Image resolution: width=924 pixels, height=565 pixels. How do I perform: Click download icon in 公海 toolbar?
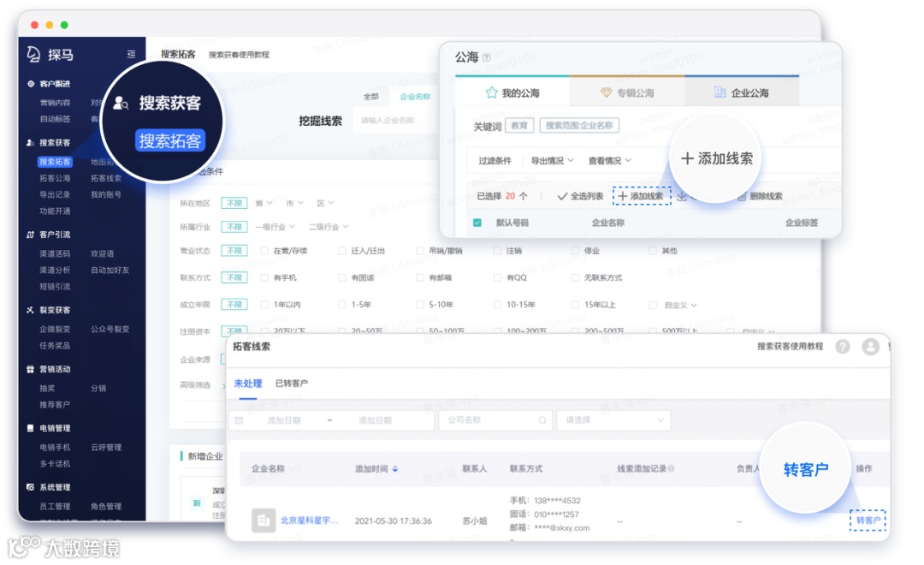(682, 196)
